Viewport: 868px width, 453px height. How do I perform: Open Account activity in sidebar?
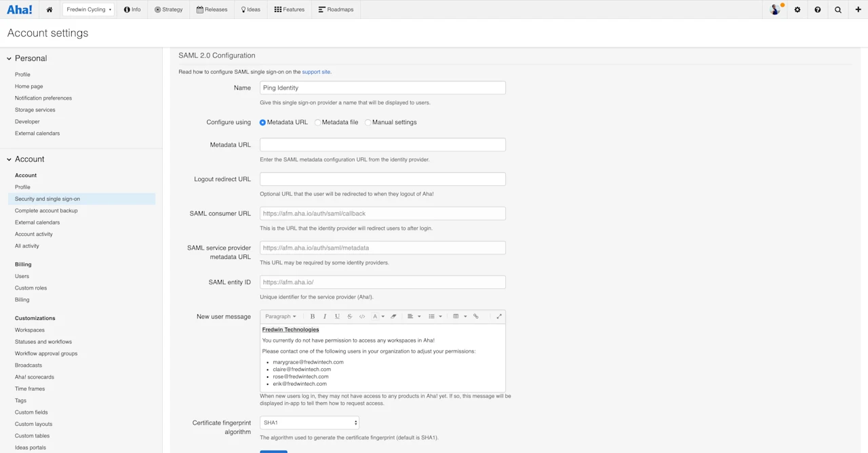(34, 235)
